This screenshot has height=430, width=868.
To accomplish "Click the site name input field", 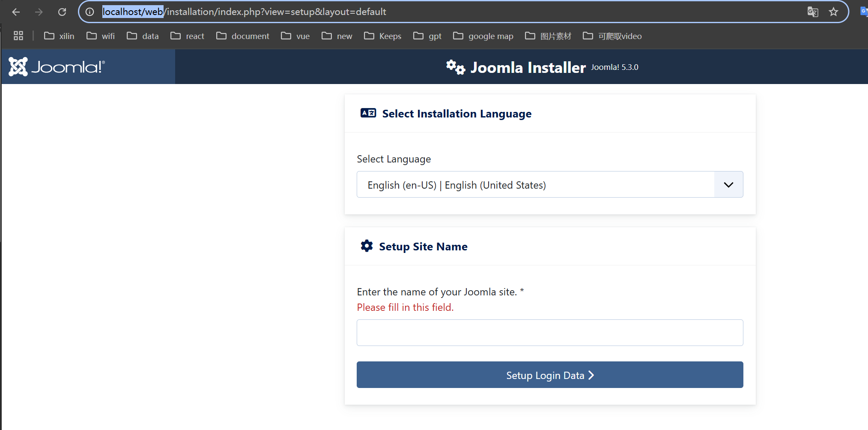I will coord(550,333).
